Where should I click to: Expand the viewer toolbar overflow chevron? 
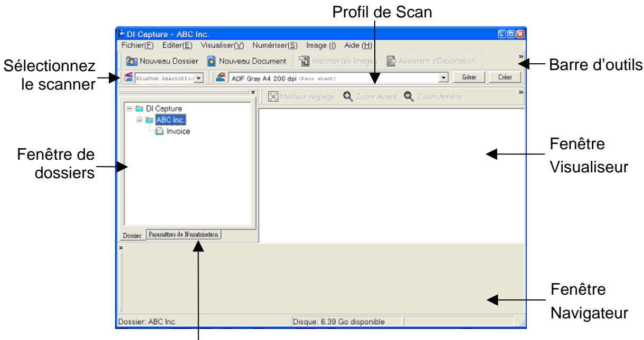coord(521,93)
